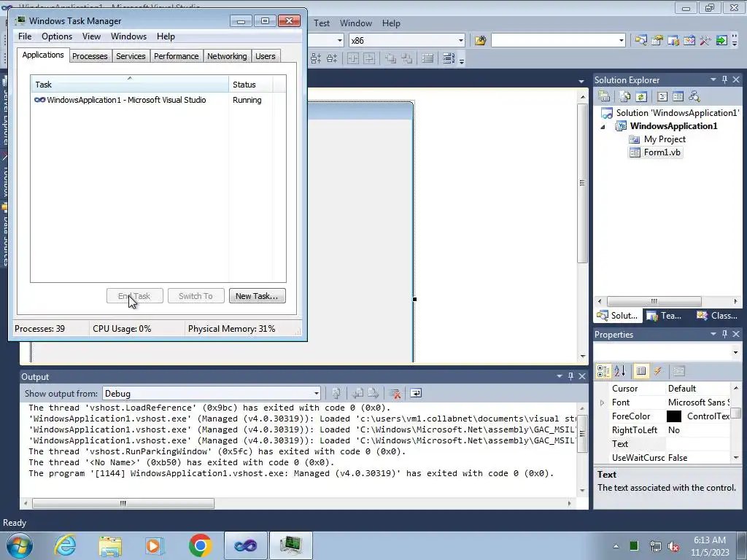Open Solution Explorer window position menu arrow
Image resolution: width=747 pixels, height=560 pixels.
click(x=713, y=80)
